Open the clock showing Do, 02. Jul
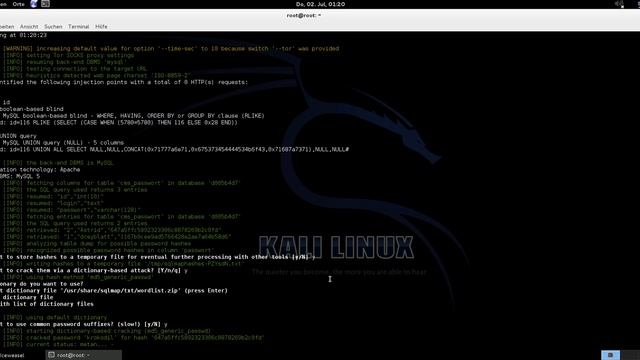 point(320,4)
